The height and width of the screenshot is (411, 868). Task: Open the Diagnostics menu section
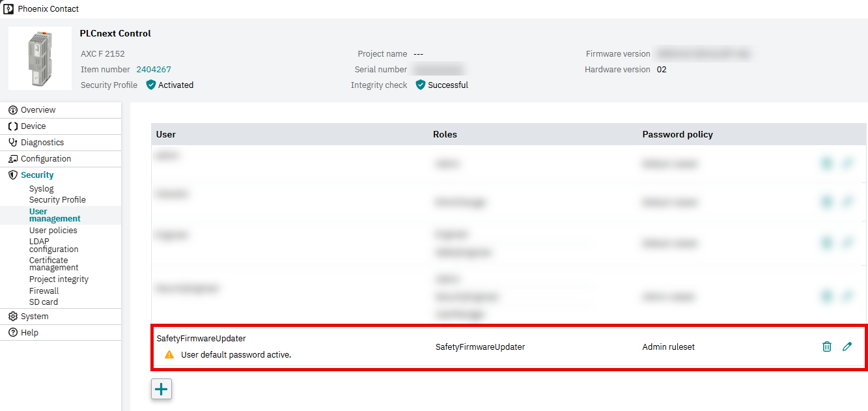tap(61, 143)
